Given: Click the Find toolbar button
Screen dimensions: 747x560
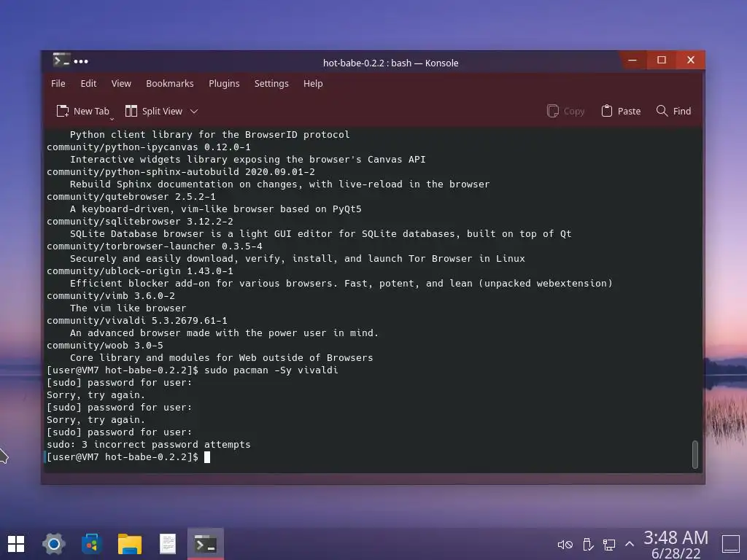Looking at the screenshot, I should coord(673,111).
